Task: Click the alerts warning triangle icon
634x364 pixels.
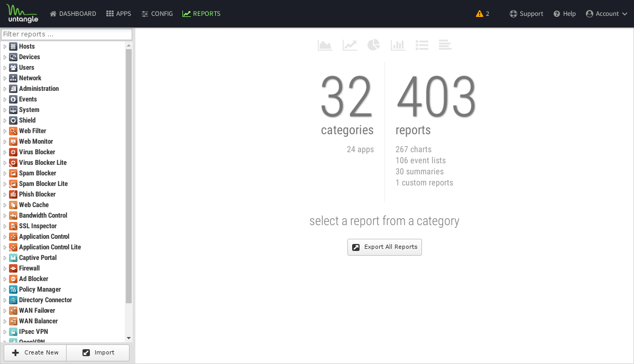Action: pos(480,14)
